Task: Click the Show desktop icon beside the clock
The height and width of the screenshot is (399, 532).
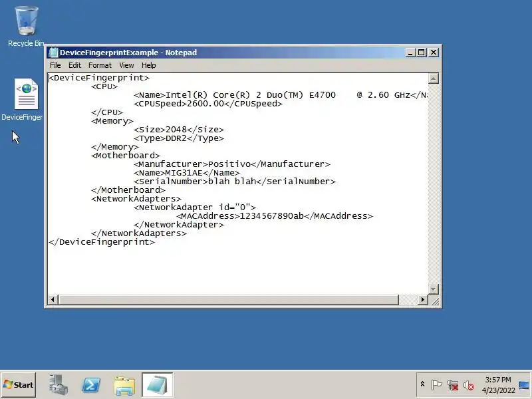Action: [x=524, y=385]
